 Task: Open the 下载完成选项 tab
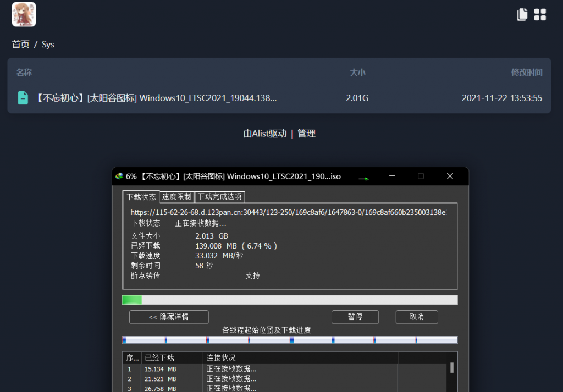click(x=219, y=196)
